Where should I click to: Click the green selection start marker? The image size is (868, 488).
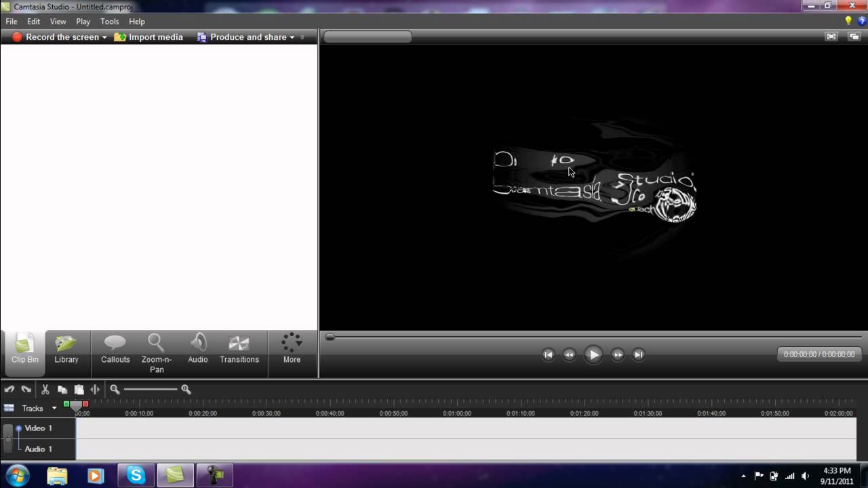[66, 404]
